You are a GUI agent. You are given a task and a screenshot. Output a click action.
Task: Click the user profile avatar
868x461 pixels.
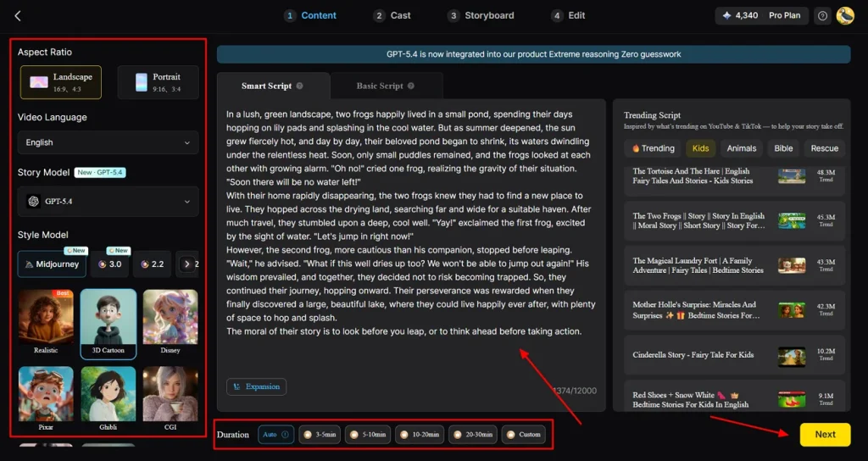(x=845, y=15)
